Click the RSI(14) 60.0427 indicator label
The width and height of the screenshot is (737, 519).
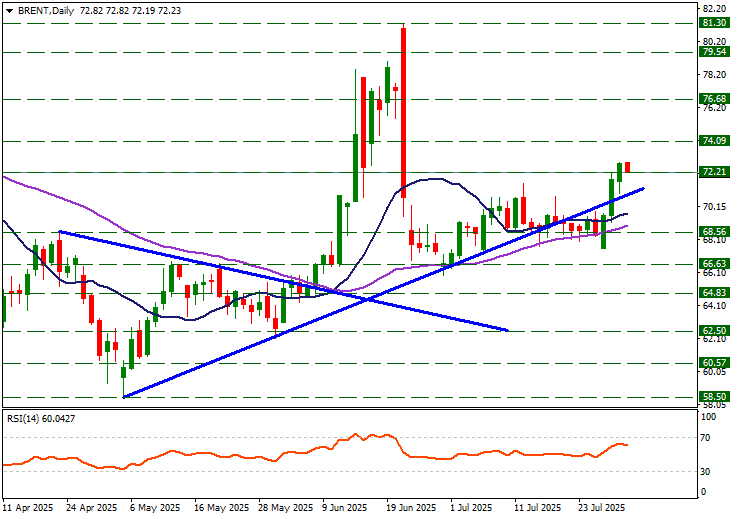41,418
